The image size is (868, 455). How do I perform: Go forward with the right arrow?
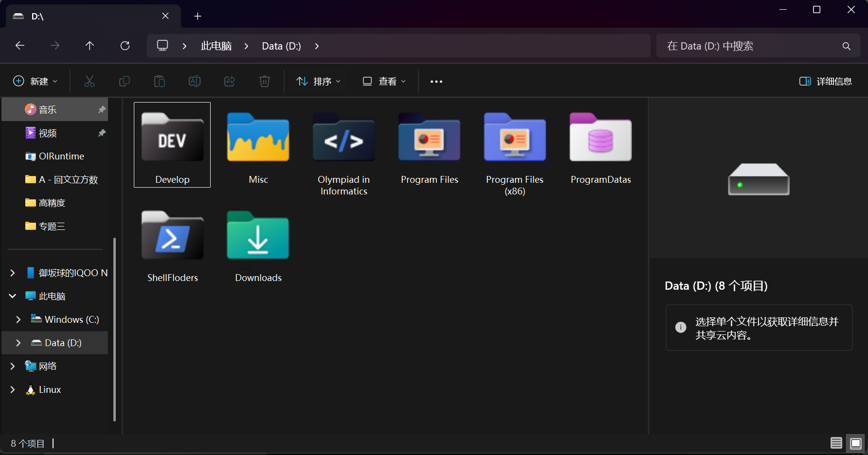55,46
